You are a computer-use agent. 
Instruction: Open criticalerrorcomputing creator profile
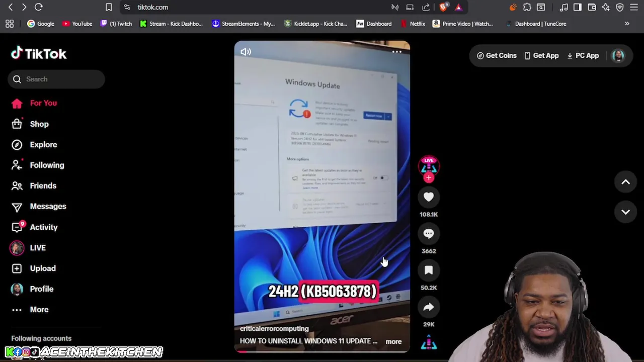pyautogui.click(x=274, y=328)
